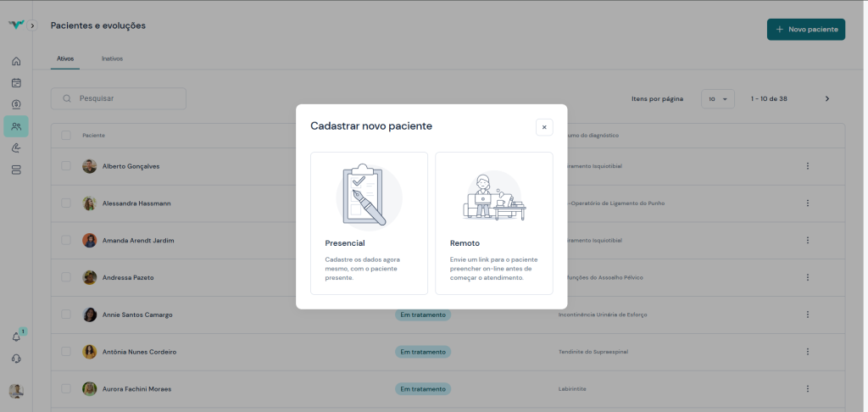This screenshot has height=412, width=868.
Task: Expand the sidebar with the arrow toggle
Action: 32,25
